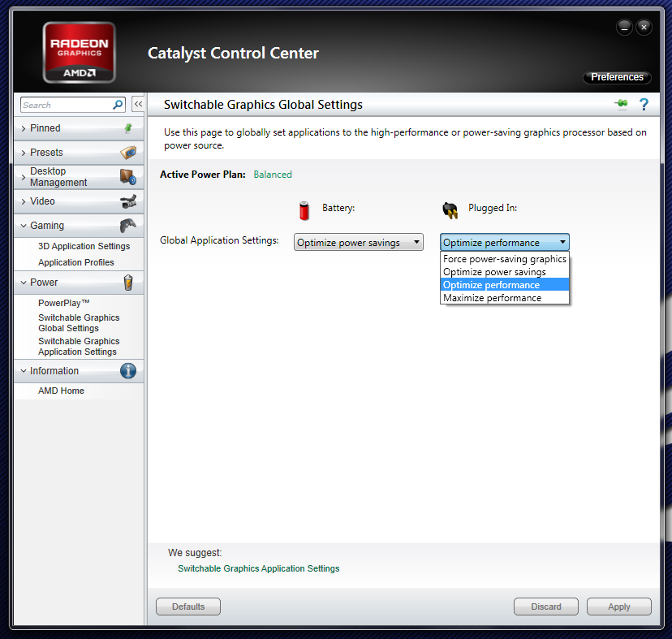Viewport: 672px width, 639px height.
Task: Minimize the Catalyst Control Center window
Action: point(624,28)
